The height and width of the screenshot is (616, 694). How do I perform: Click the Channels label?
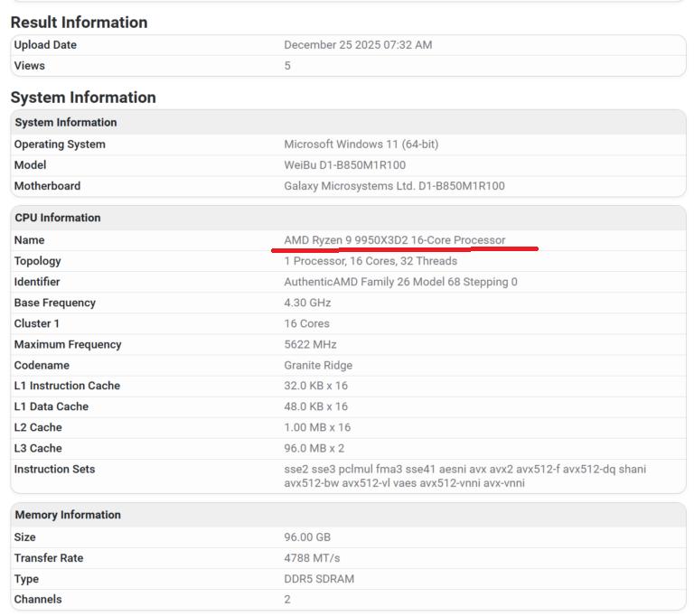(x=38, y=599)
